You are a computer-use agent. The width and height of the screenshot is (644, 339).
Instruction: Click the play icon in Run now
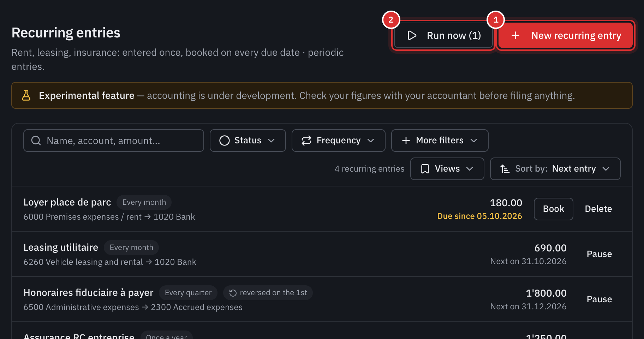412,35
